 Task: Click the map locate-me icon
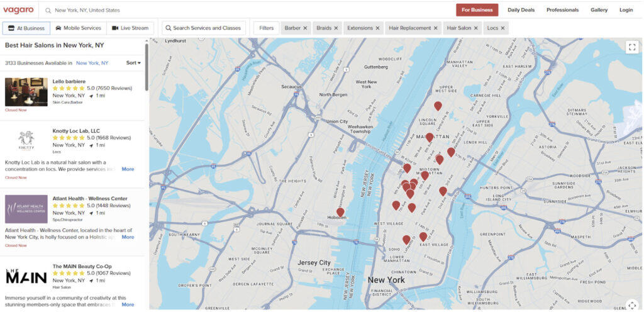632,304
